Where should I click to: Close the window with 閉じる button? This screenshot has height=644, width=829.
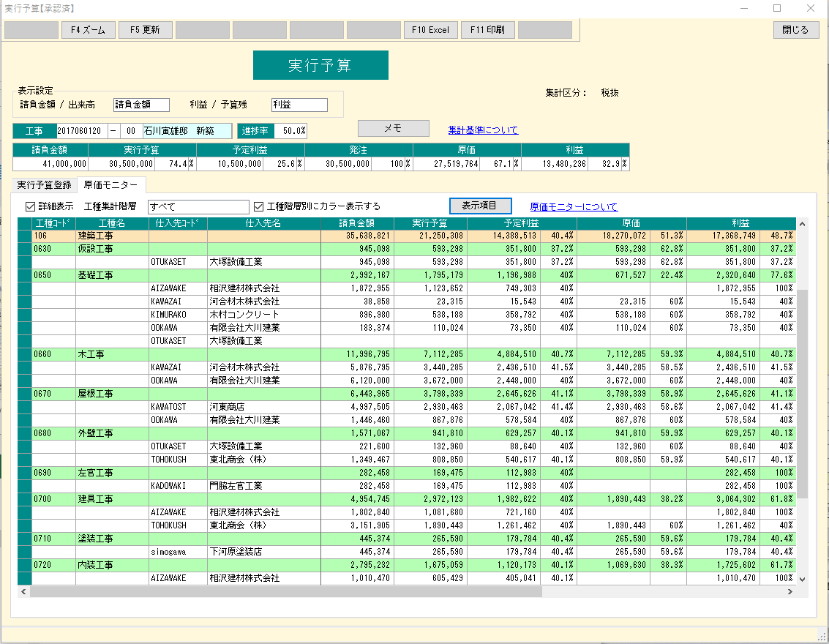click(796, 30)
